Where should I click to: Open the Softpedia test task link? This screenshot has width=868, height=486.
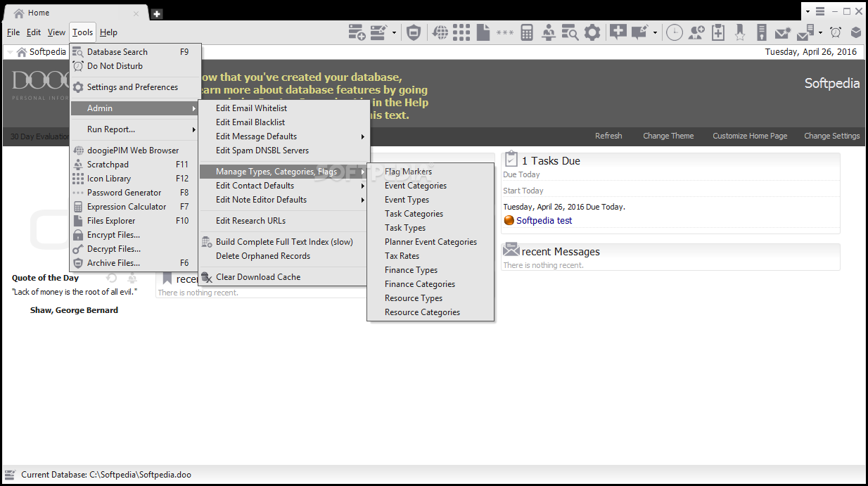point(544,220)
